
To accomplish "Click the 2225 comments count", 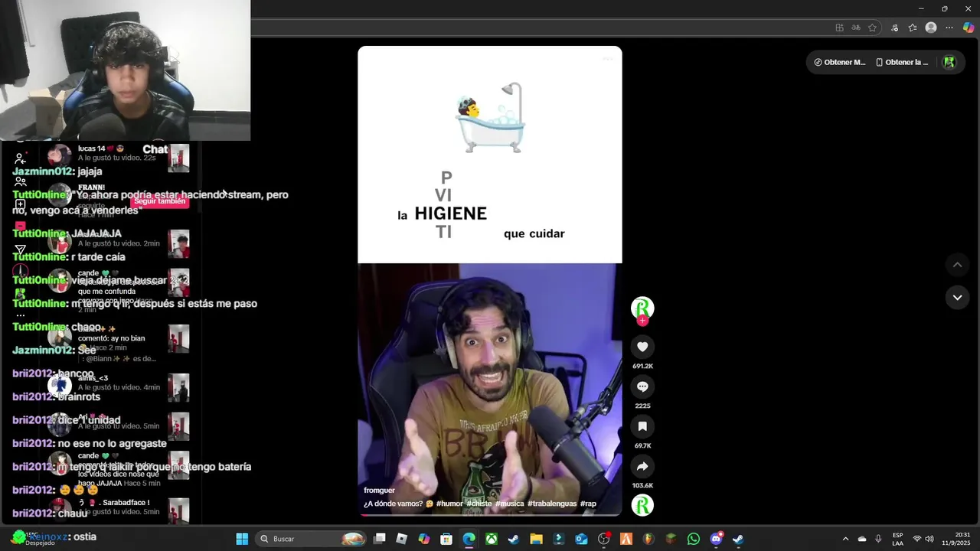I will (x=642, y=406).
